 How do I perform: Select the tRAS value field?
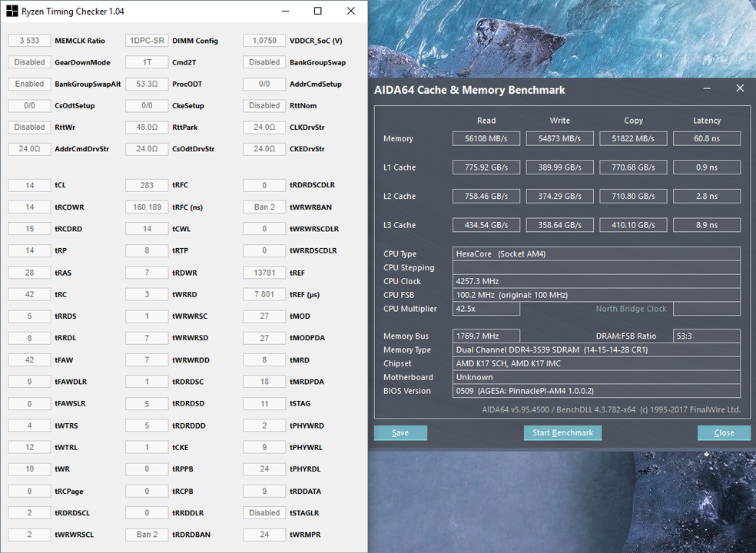tap(29, 273)
